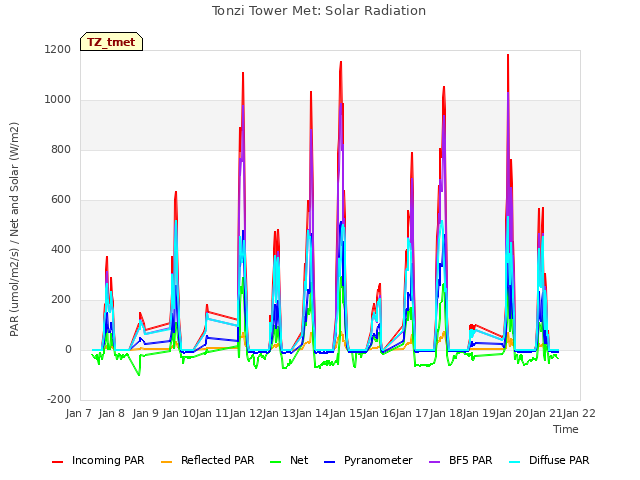Click the -200 y-axis tick label
The width and height of the screenshot is (640, 480).
tap(59, 399)
